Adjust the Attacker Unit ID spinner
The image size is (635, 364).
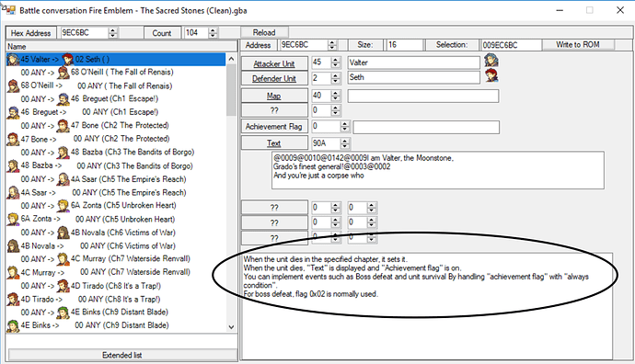(x=335, y=63)
